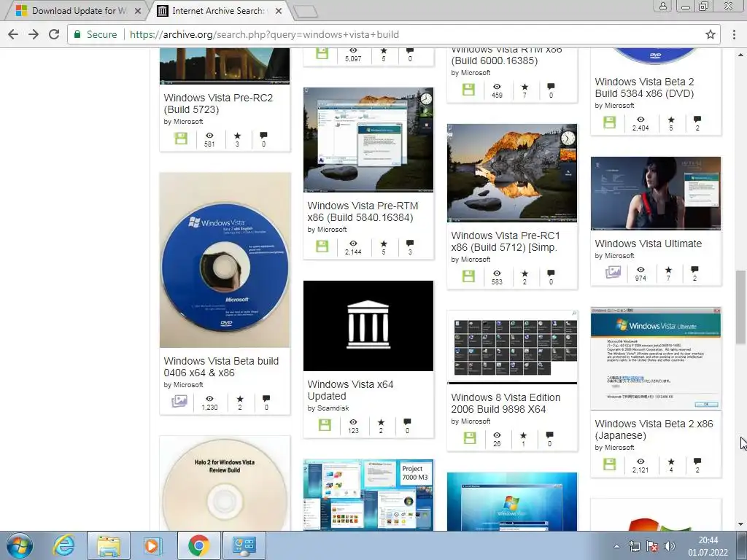747x560 pixels.
Task: Click Pre-RTM x86 desktop screenshot thumbnail
Action: tap(368, 139)
